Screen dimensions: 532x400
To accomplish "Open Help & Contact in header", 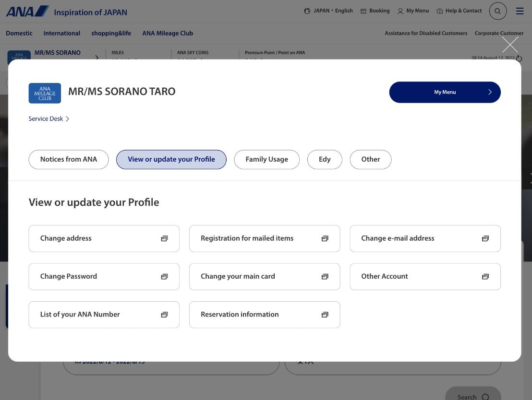I will (459, 11).
